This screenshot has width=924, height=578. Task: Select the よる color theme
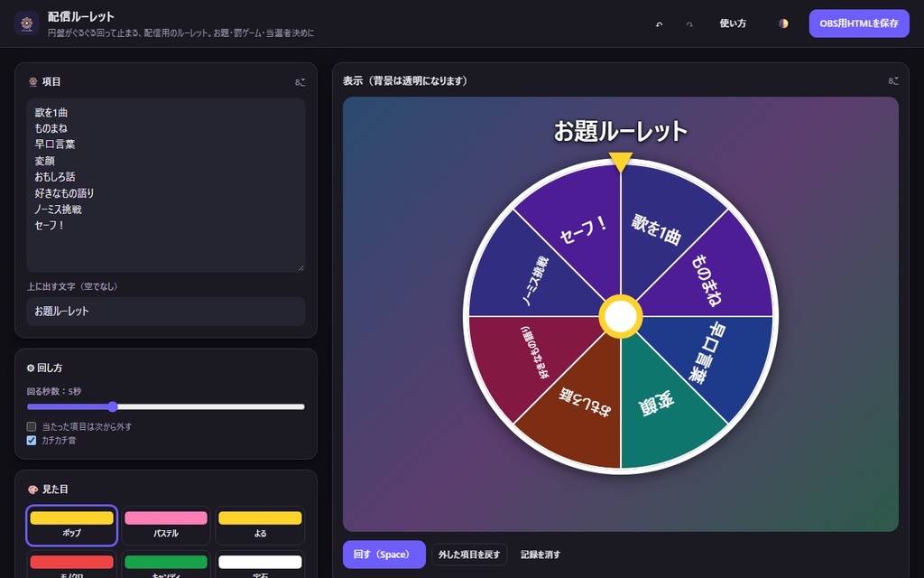260,526
